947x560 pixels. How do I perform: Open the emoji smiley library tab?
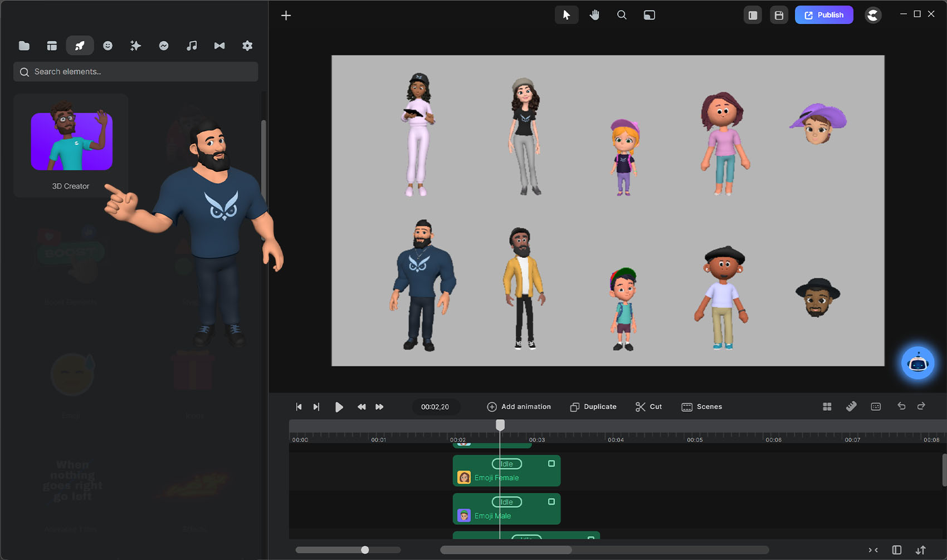(x=108, y=46)
